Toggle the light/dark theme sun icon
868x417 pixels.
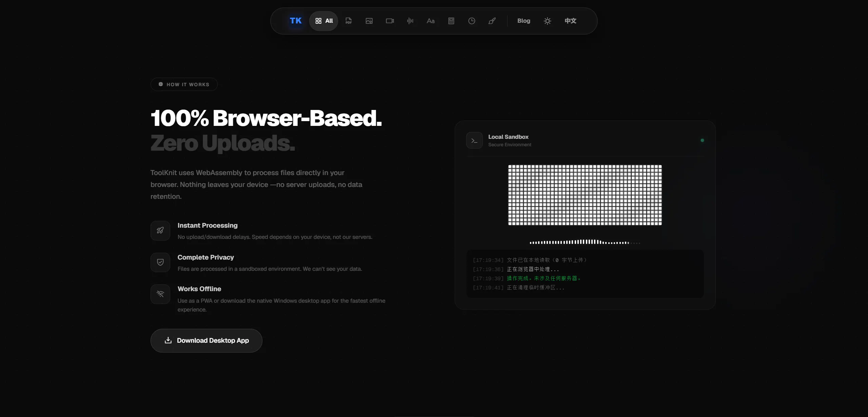click(547, 21)
